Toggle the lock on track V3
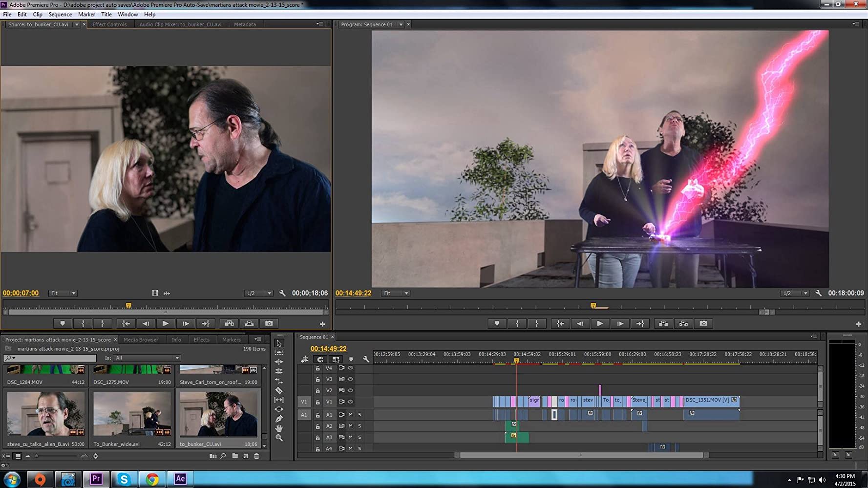Image resolution: width=868 pixels, height=488 pixels. tap(318, 379)
